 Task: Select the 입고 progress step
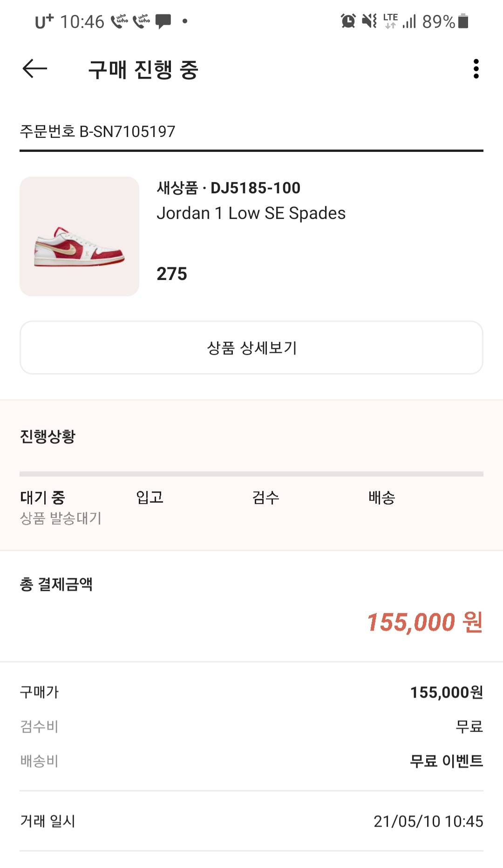click(150, 498)
